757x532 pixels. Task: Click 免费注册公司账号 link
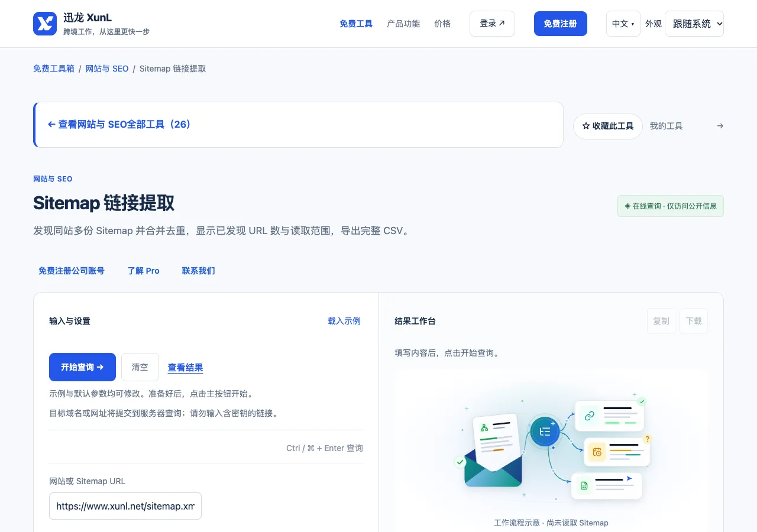(x=72, y=271)
